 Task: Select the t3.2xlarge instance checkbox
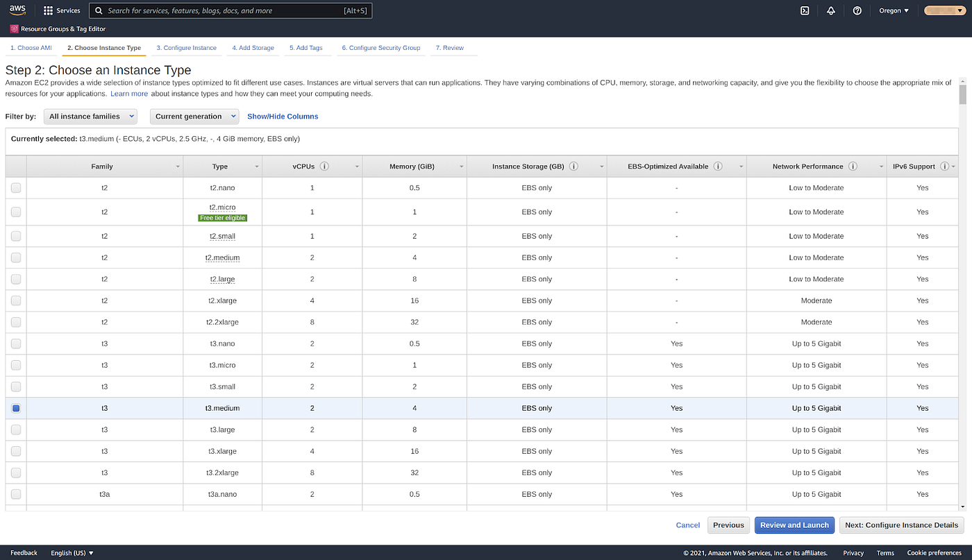point(16,473)
